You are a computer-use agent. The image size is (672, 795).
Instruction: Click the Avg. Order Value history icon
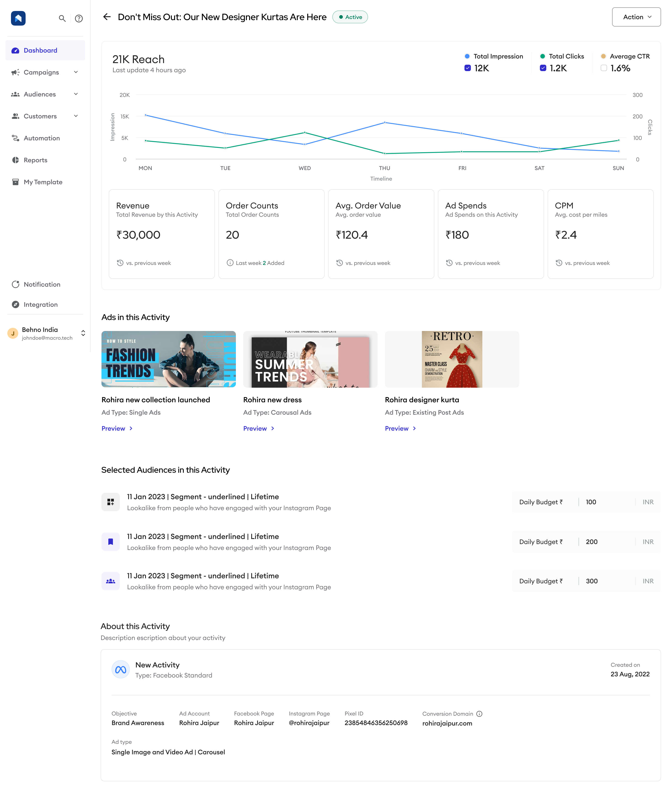click(x=339, y=263)
